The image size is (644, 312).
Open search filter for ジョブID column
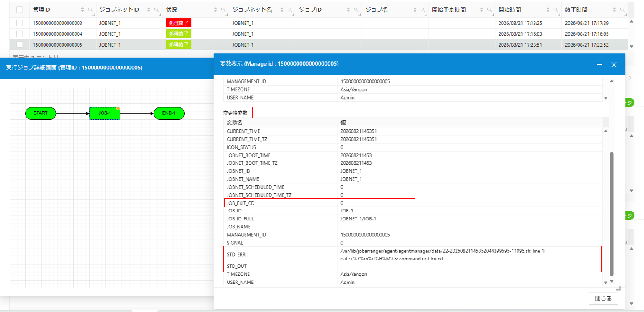356,10
